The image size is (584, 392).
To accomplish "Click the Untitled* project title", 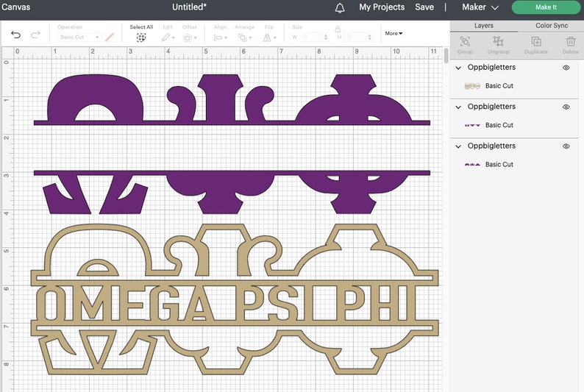I will (189, 7).
